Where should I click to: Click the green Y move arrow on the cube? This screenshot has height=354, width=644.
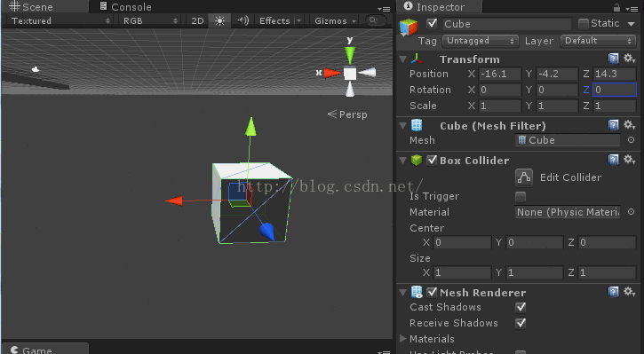pyautogui.click(x=250, y=126)
